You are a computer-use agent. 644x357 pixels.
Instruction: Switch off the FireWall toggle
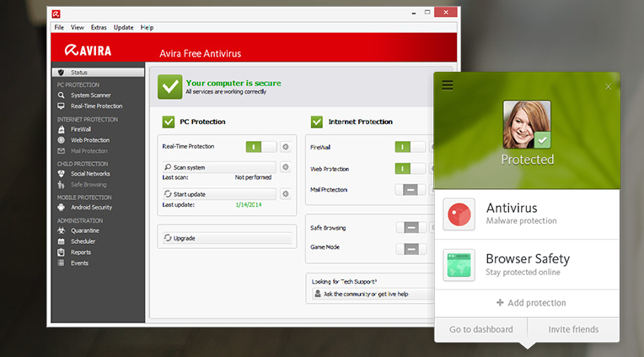point(410,147)
